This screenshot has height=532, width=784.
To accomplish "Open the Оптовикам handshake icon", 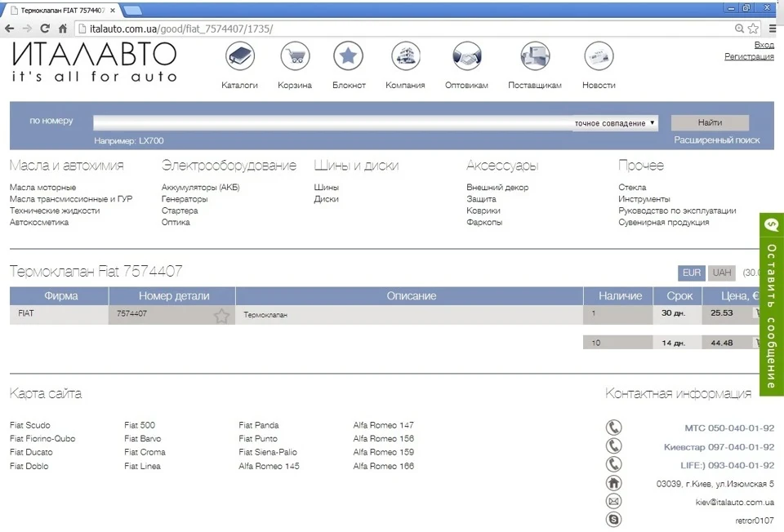I will [x=466, y=56].
